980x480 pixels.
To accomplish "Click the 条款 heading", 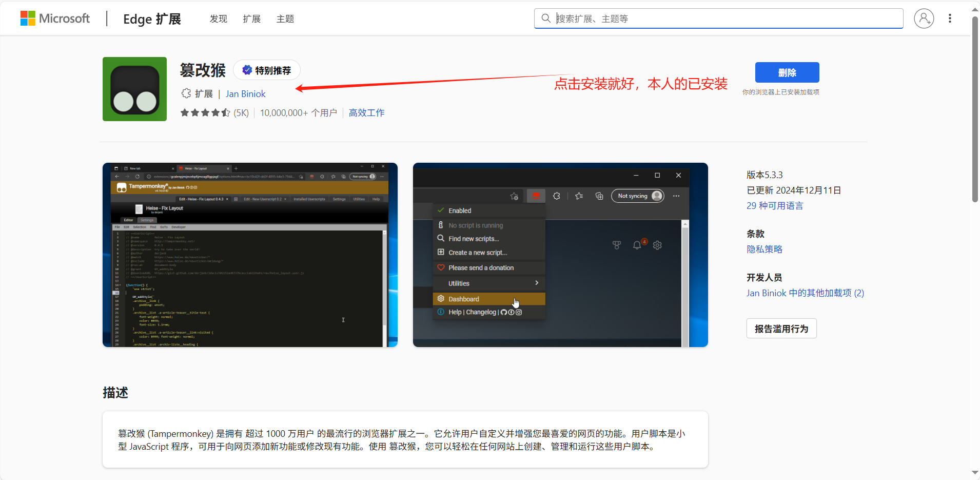I will [x=755, y=234].
